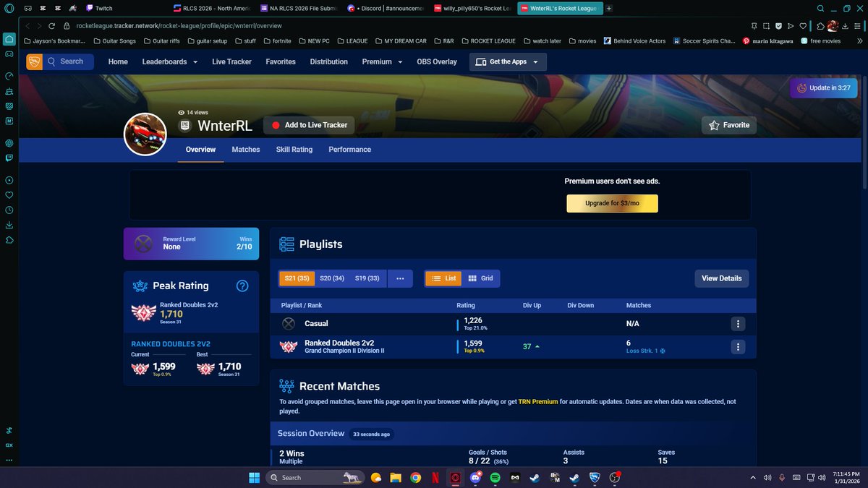Open the Twitch icon in Opera sidebar
This screenshot has height=488, width=868.
coord(9,157)
